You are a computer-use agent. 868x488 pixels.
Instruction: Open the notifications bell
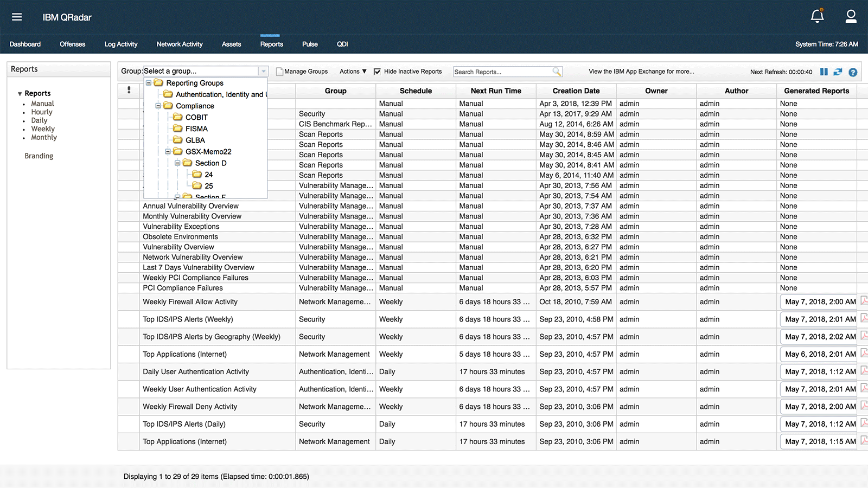[818, 16]
